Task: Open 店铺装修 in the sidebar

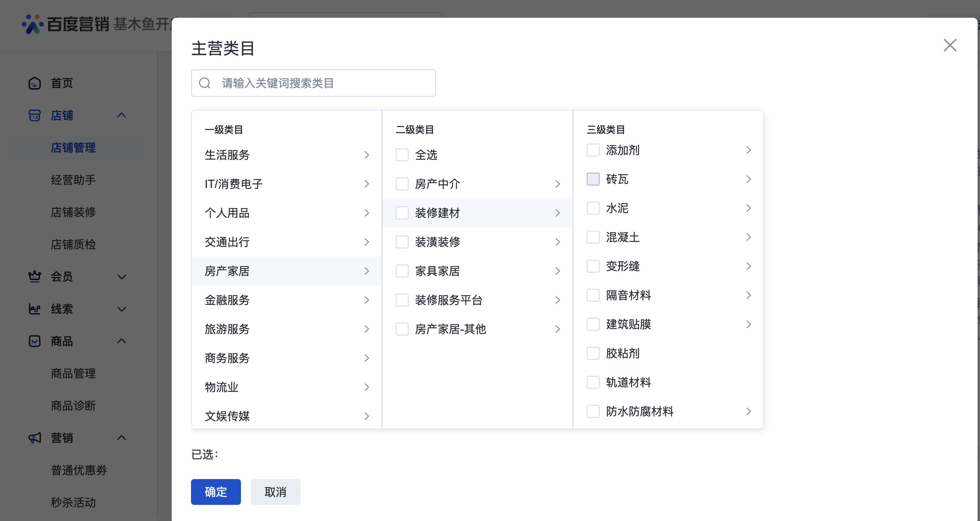Action: (x=73, y=212)
